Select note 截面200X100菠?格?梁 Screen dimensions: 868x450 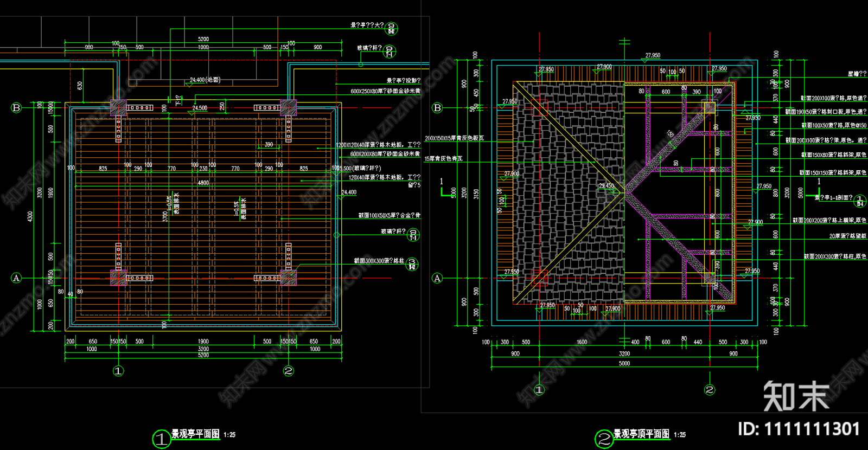point(826,140)
